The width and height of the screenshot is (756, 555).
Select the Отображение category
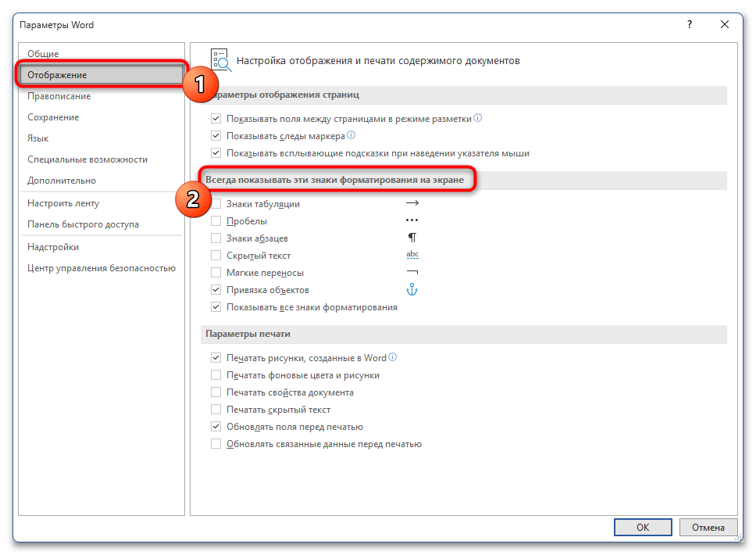pos(102,75)
